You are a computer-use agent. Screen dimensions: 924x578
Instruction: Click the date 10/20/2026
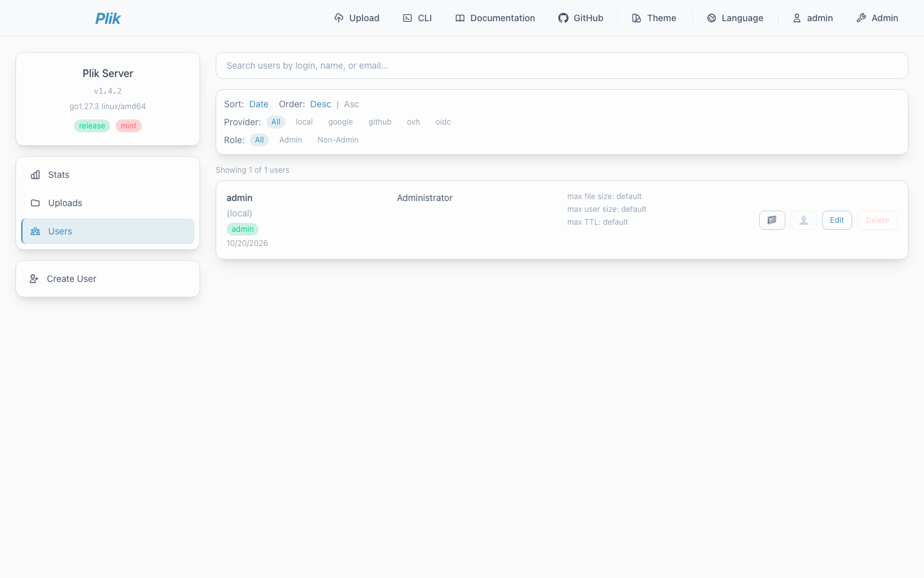click(247, 243)
